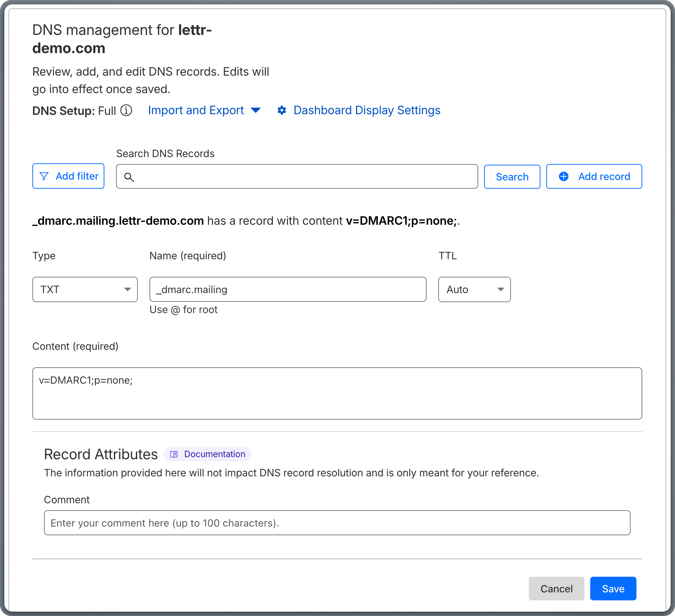This screenshot has height=616, width=675.
Task: Select the Name field containing _dmarc.mailing
Action: (x=288, y=289)
